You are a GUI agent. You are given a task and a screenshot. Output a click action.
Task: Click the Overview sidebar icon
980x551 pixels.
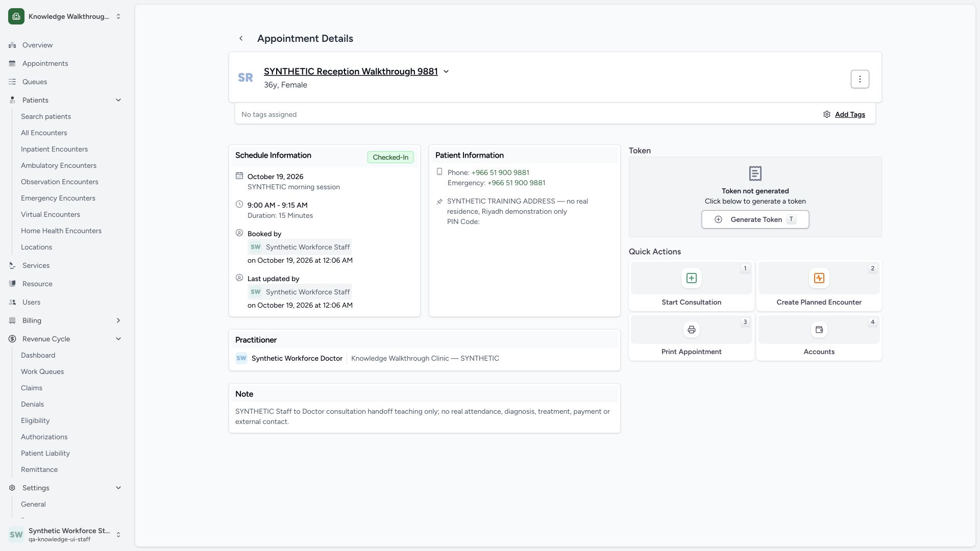pos(12,45)
